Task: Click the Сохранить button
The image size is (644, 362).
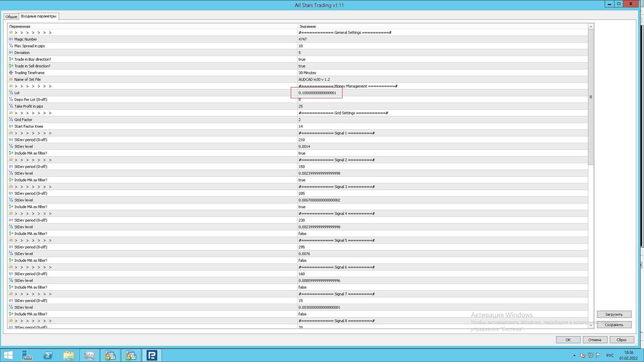Action: [x=614, y=325]
